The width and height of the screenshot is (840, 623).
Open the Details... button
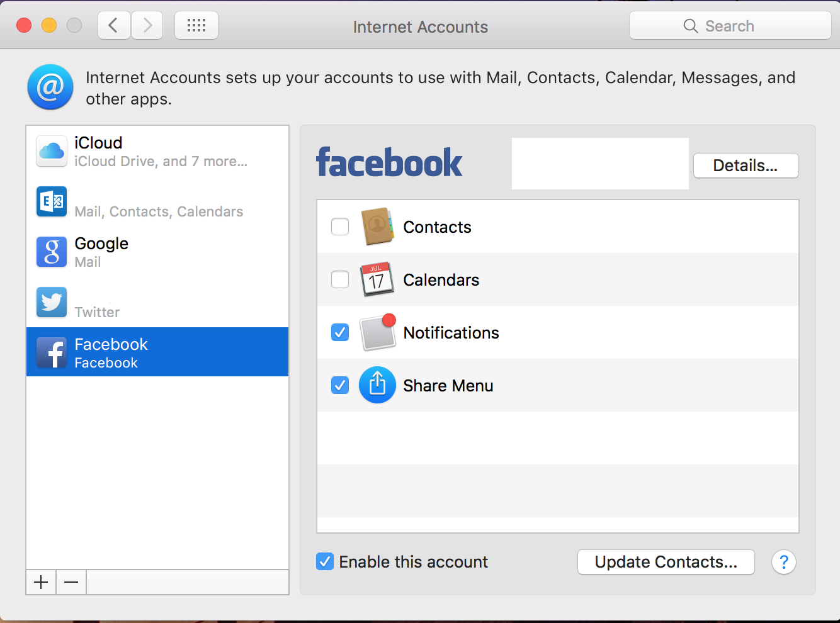point(746,166)
